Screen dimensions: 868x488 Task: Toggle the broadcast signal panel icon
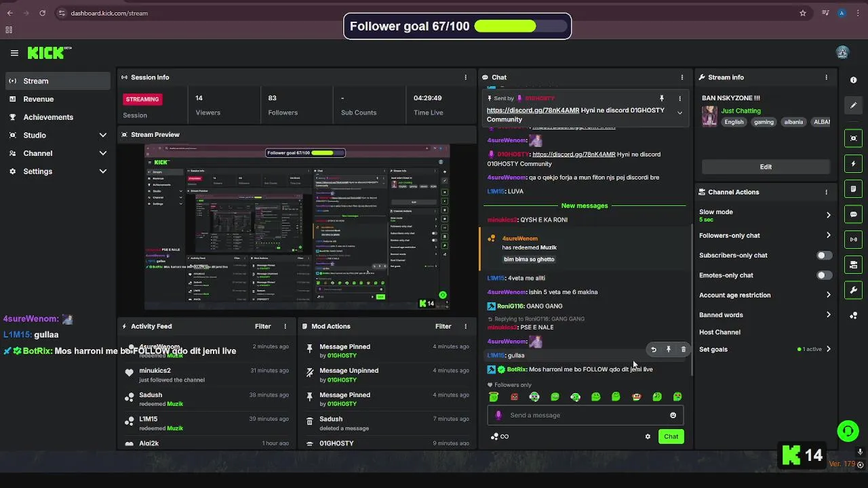[x=853, y=239]
